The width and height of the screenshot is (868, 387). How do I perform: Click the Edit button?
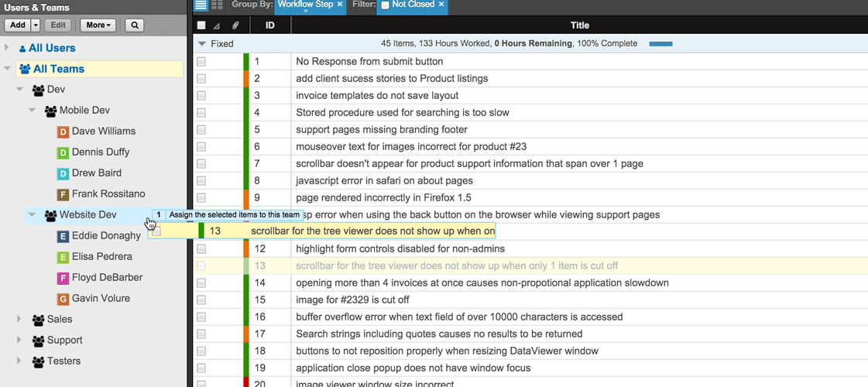coord(59,25)
